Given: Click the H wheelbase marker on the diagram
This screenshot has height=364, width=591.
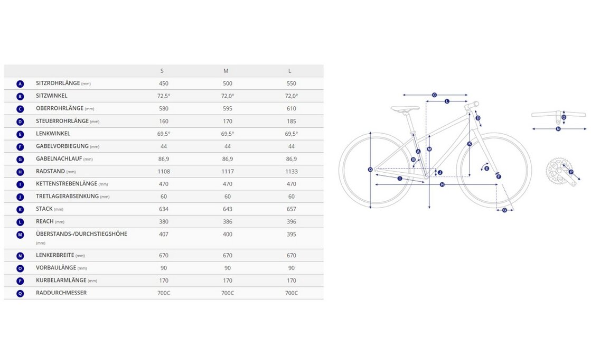Looking at the screenshot, I should (x=442, y=184).
